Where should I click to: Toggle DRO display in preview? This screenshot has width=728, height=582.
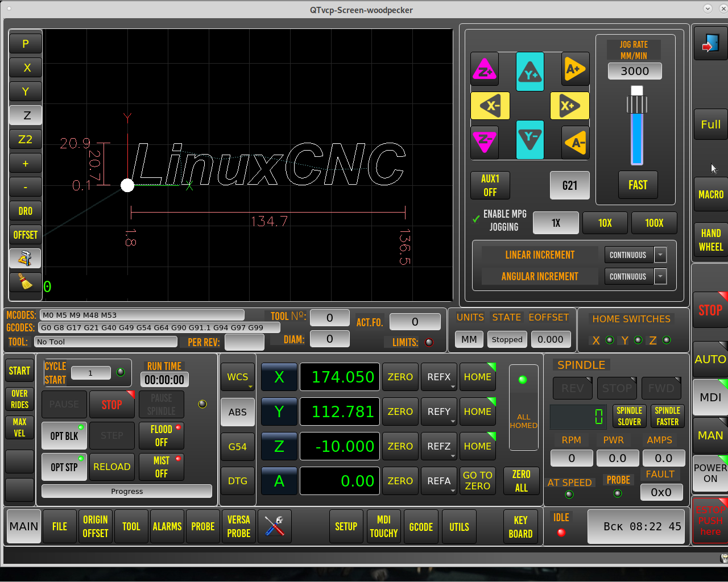pos(26,211)
